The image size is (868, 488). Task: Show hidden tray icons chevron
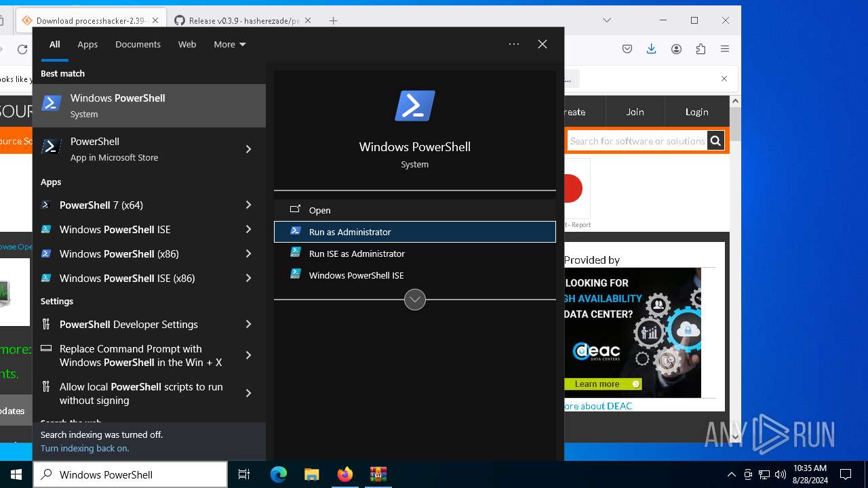[x=732, y=474]
